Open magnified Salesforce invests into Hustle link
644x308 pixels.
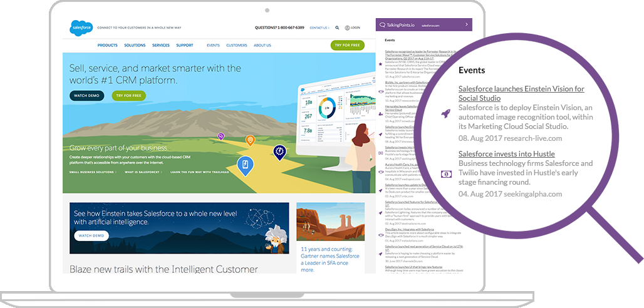click(x=506, y=153)
